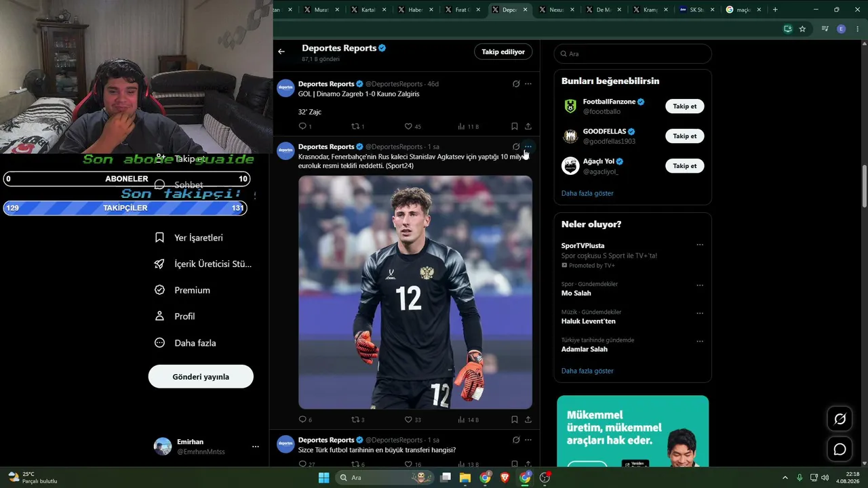Open the GOODFELLAS profile avatar
The image size is (868, 488).
click(570, 136)
